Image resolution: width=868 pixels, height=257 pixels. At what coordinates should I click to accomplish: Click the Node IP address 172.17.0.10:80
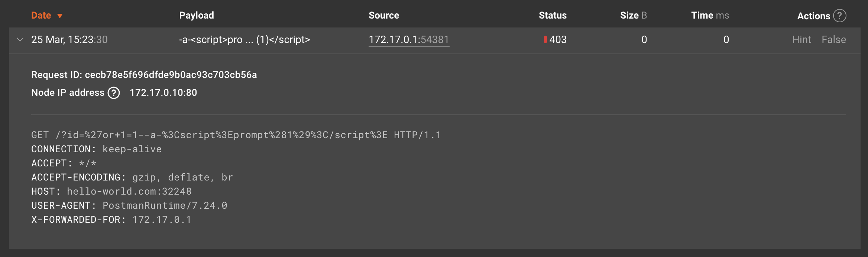(163, 92)
